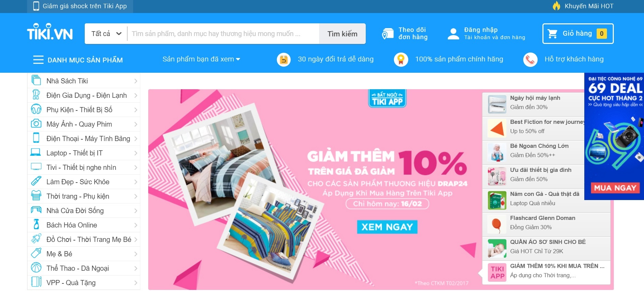Open the shopping cart icon Giỏ hàng

[552, 34]
